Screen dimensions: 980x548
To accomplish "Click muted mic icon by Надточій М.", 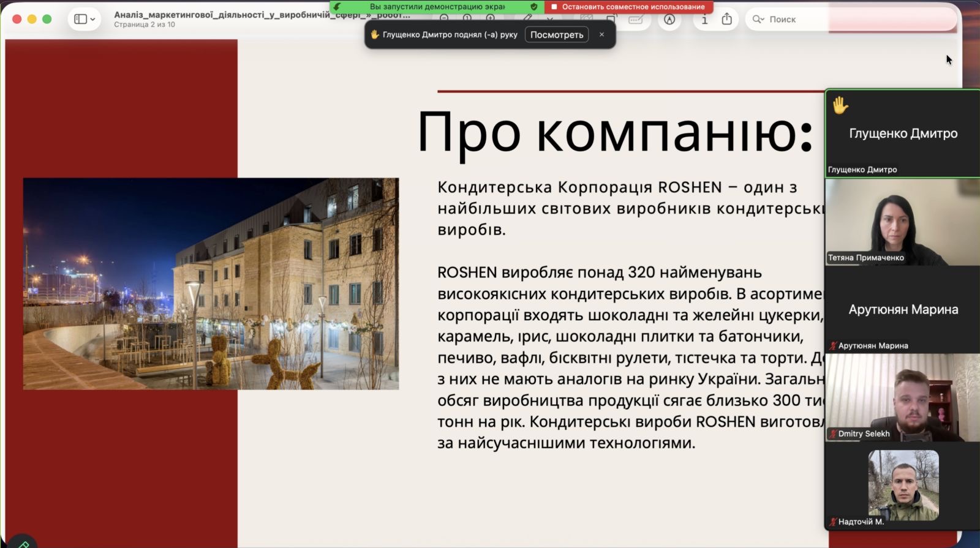I will pyautogui.click(x=832, y=522).
